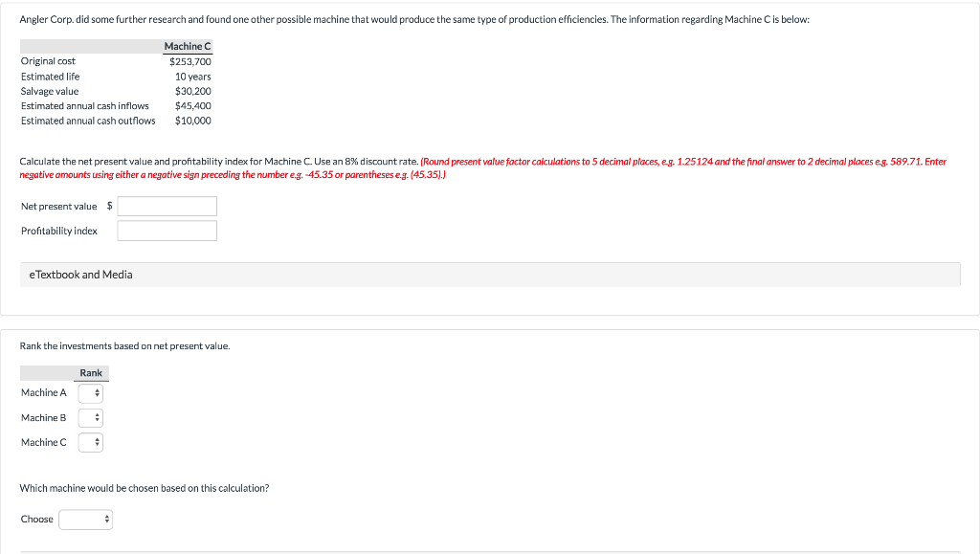Click the Machine C column header
This screenshot has width=980, height=554.
pos(188,46)
